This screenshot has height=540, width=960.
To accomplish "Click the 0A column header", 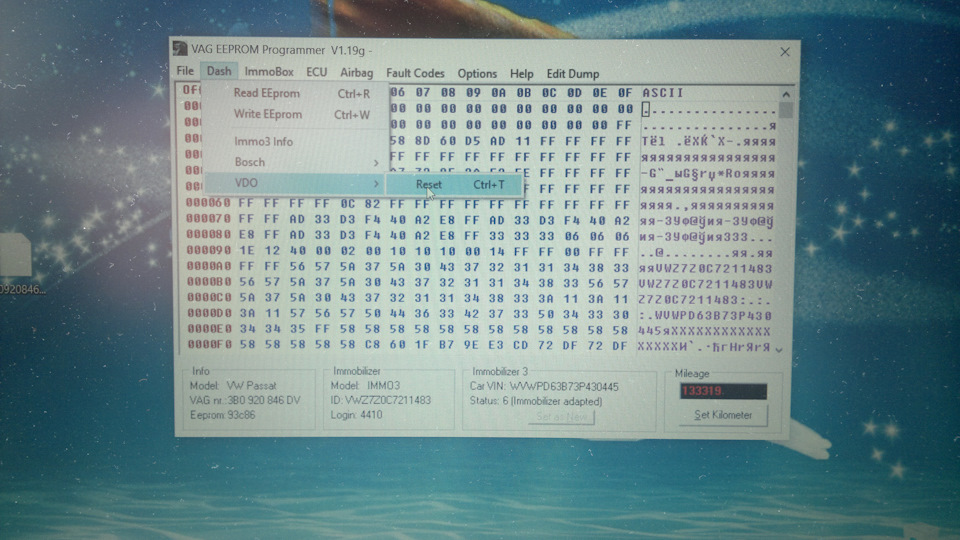I will (498, 92).
